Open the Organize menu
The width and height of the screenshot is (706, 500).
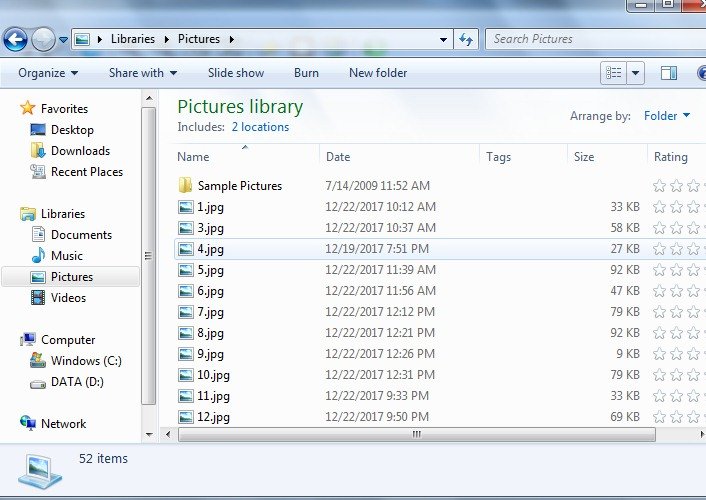(48, 73)
